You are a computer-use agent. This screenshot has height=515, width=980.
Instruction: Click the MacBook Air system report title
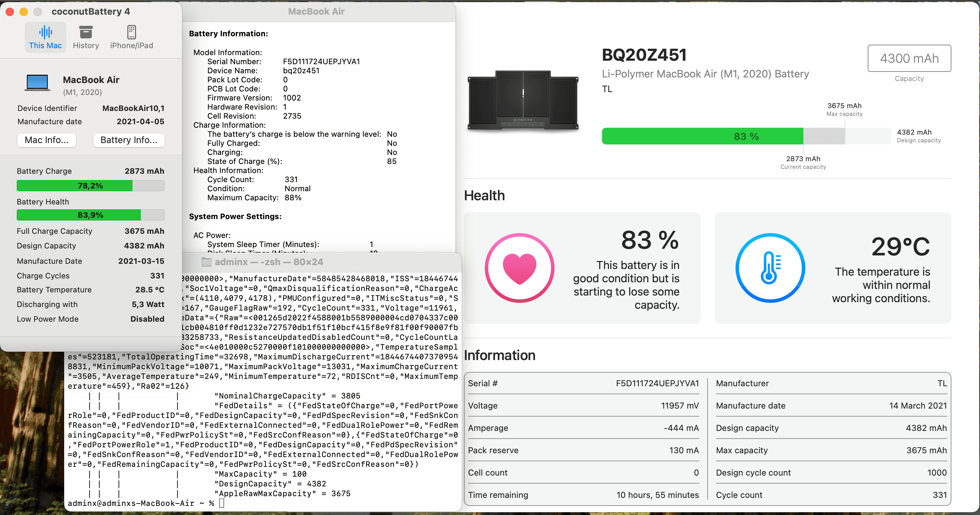pyautogui.click(x=316, y=12)
